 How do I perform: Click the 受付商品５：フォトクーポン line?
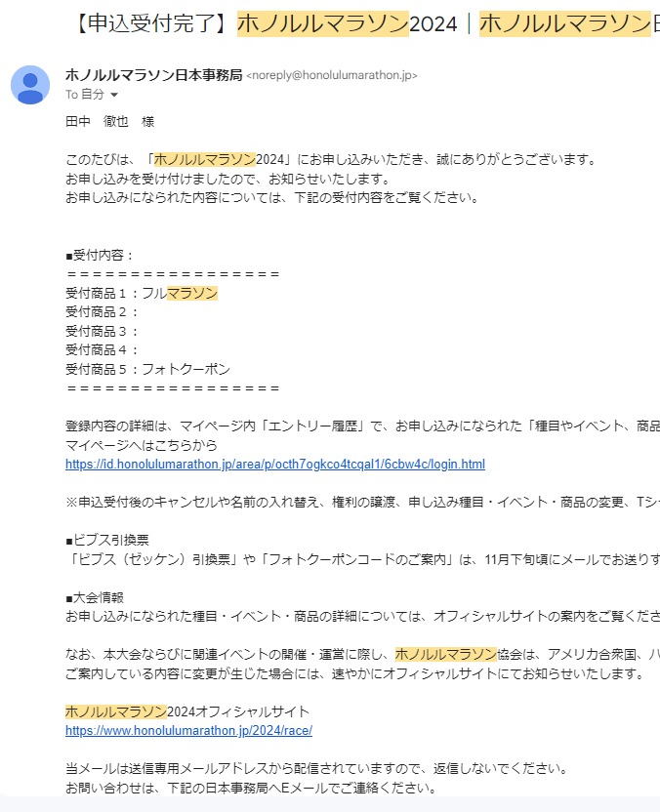[147, 369]
